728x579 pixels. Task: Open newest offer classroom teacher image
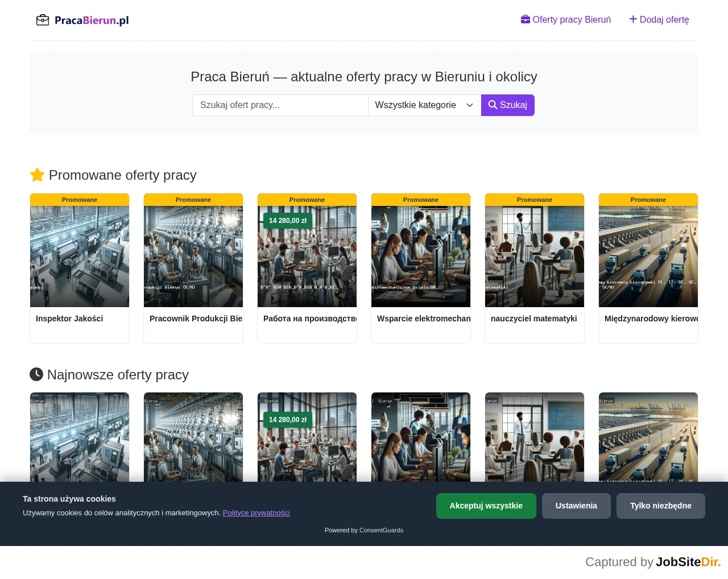(535, 437)
